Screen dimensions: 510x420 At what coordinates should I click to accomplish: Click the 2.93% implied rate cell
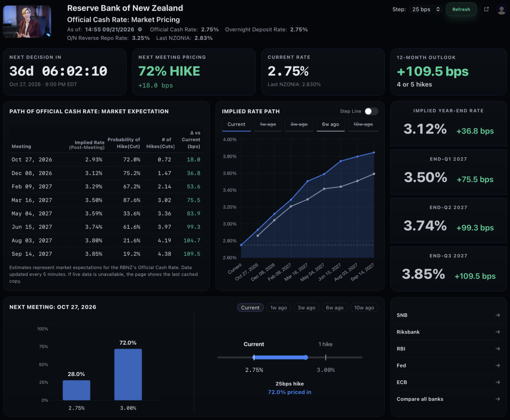click(x=94, y=159)
